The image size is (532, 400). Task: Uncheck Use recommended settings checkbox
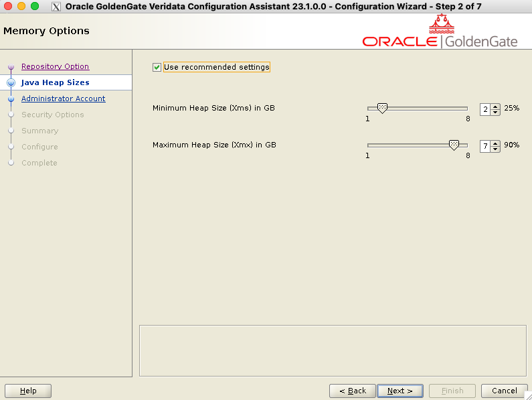click(157, 67)
